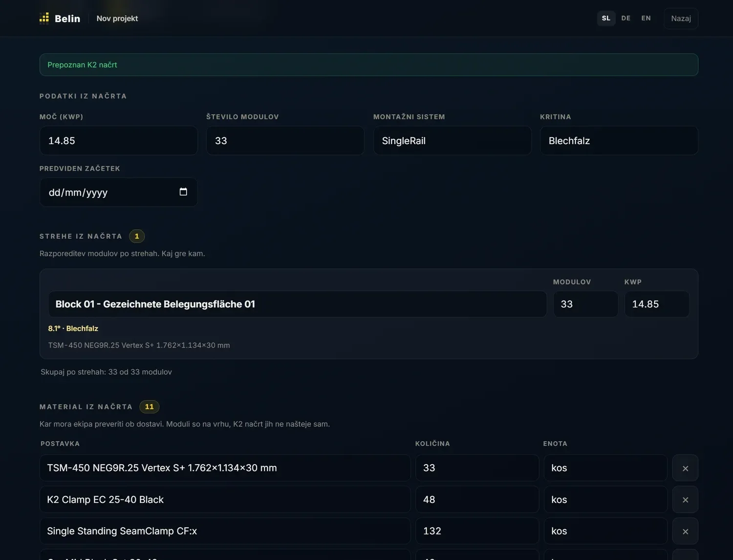Edit the Moč (kWp) field showing 14.85
Screen dimensions: 733x560
(119, 141)
